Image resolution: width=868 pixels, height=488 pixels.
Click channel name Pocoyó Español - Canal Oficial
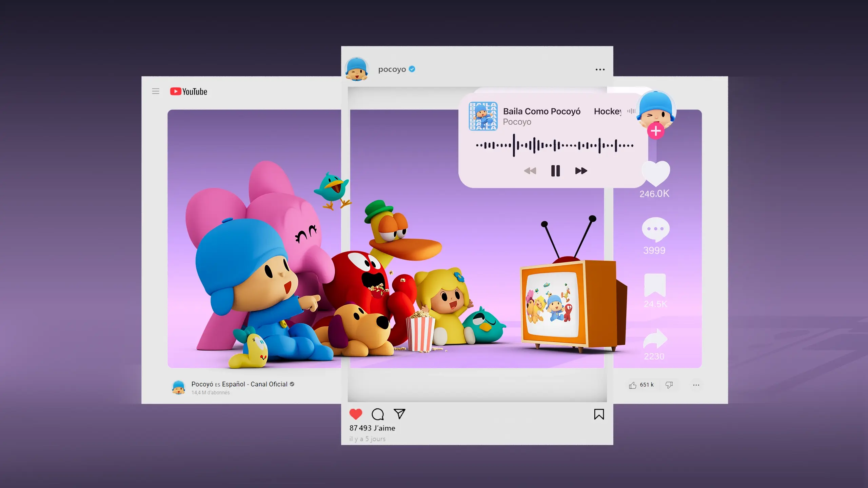pos(239,384)
